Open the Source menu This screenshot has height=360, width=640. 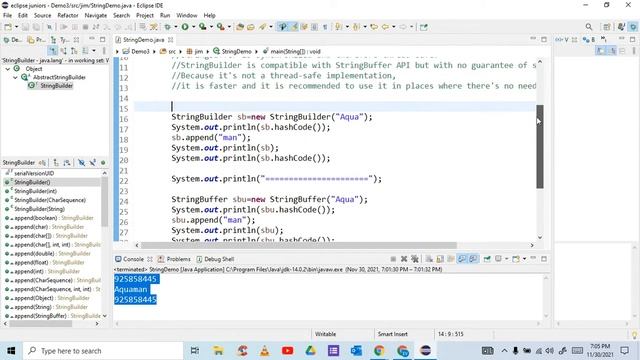[x=42, y=15]
